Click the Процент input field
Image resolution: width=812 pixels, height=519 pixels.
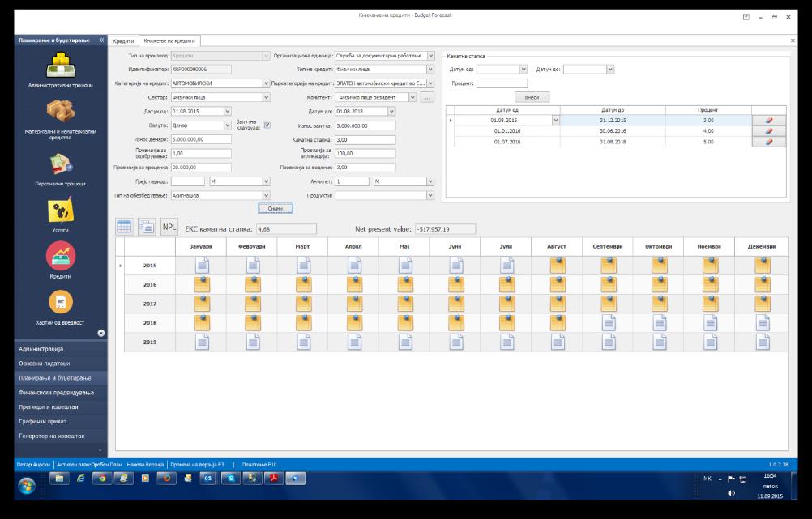tap(502, 83)
